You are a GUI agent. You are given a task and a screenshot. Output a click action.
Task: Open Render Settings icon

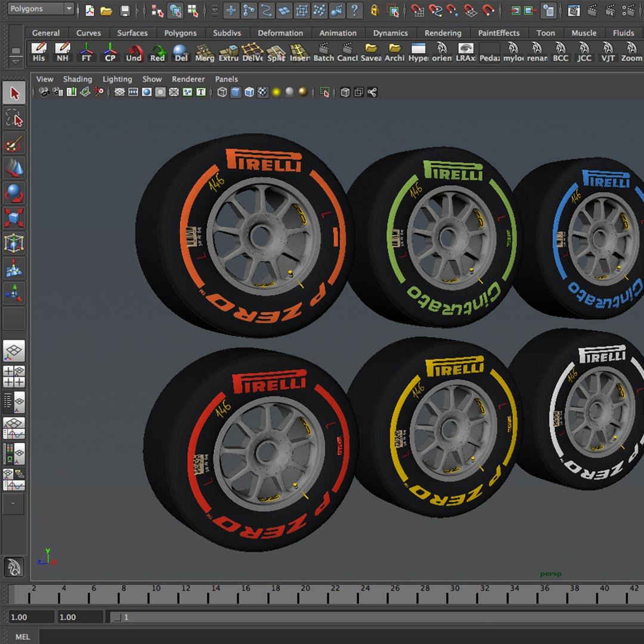[x=629, y=11]
